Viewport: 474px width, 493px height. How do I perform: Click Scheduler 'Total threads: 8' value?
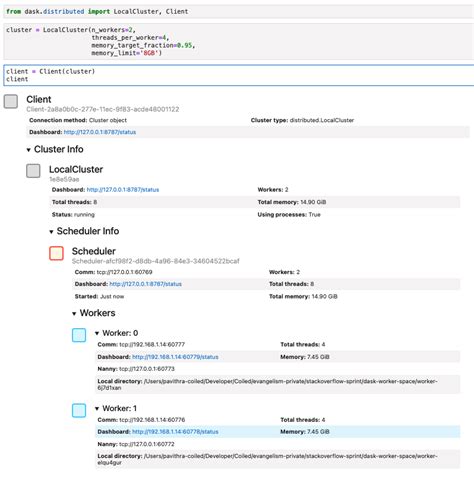[291, 284]
